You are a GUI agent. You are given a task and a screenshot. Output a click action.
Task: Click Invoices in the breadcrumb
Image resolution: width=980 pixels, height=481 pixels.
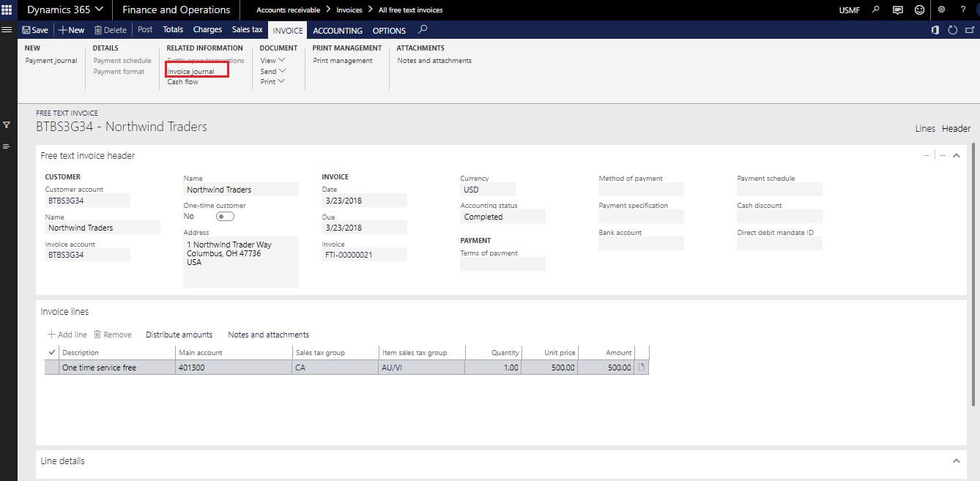click(349, 10)
